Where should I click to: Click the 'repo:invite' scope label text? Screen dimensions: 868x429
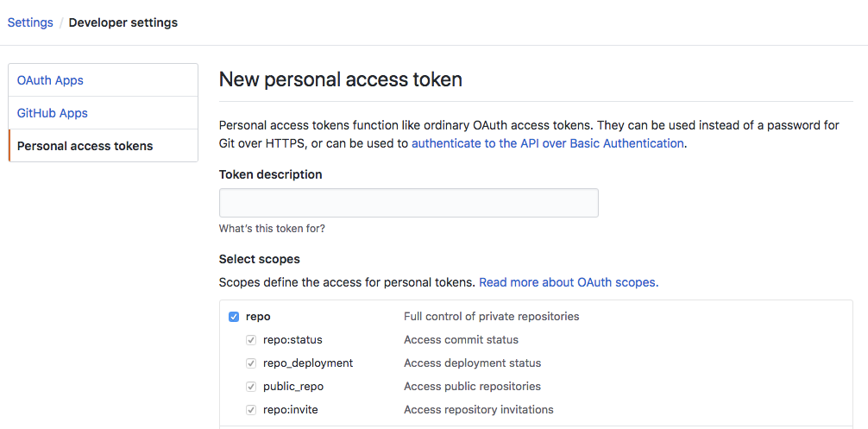(x=291, y=410)
